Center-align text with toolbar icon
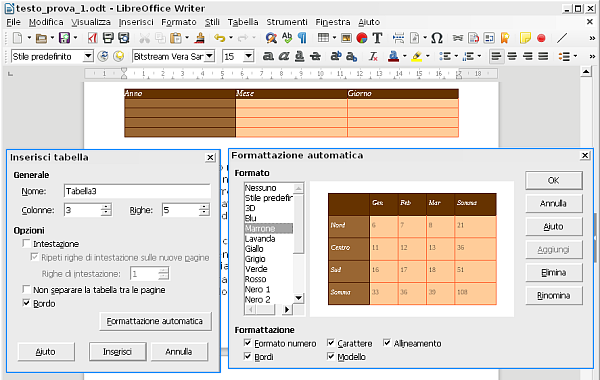 [512, 57]
